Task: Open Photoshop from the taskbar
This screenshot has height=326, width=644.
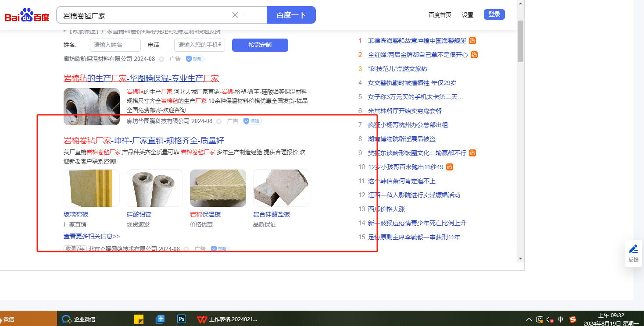Action: click(182, 319)
